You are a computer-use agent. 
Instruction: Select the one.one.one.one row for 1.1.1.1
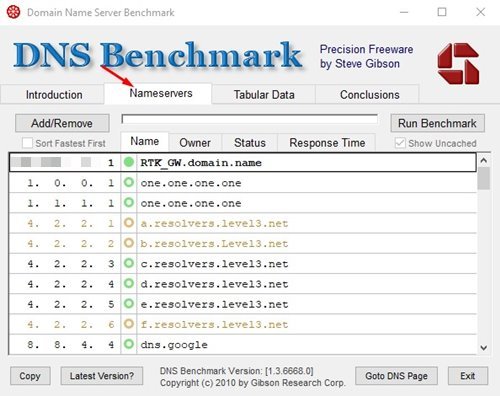pyautogui.click(x=243, y=203)
